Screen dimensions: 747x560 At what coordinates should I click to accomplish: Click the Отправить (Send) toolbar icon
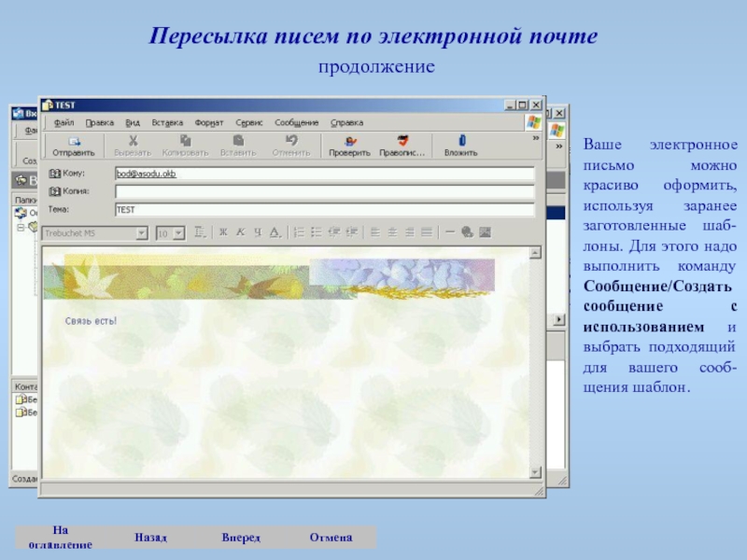click(73, 145)
